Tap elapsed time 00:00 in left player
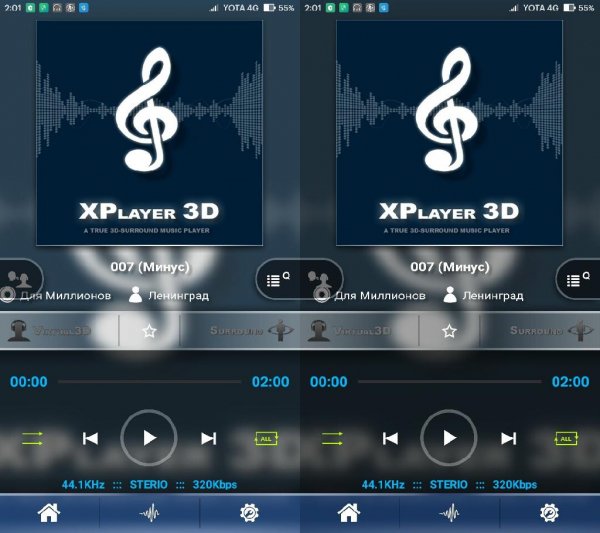The height and width of the screenshot is (533, 600). coord(29,381)
